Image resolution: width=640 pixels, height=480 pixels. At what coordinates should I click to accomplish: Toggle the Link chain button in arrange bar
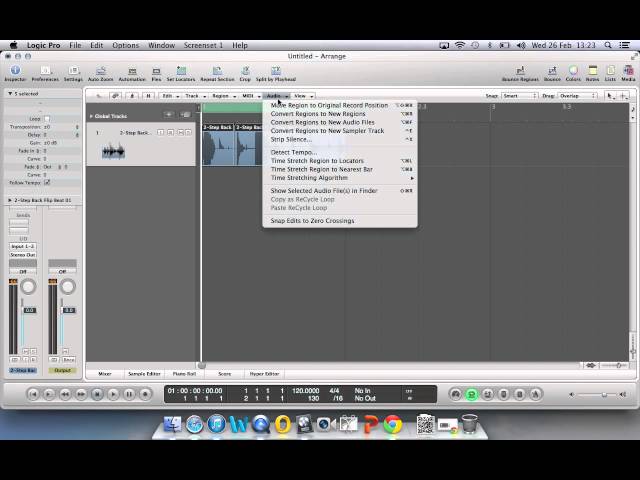[x=115, y=96]
